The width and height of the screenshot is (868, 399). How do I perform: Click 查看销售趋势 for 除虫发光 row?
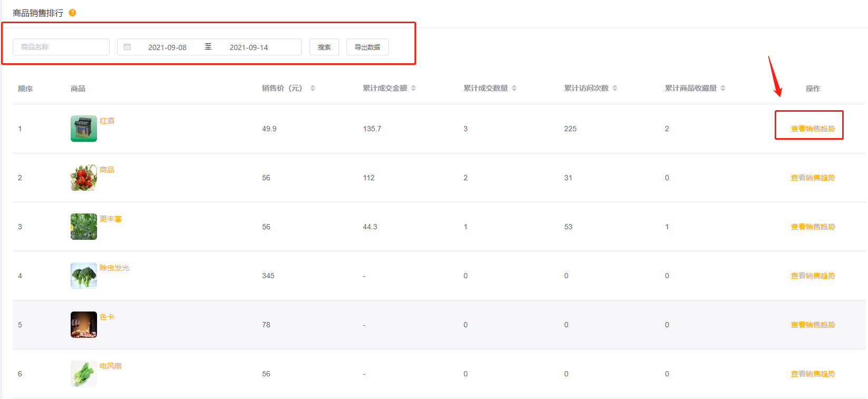tap(813, 276)
